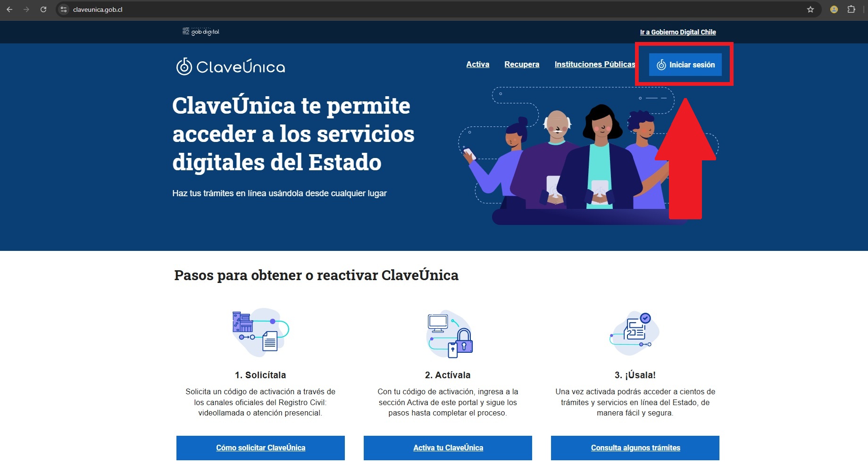The image size is (868, 465).
Task: Click the gob digital logo
Action: 201,32
